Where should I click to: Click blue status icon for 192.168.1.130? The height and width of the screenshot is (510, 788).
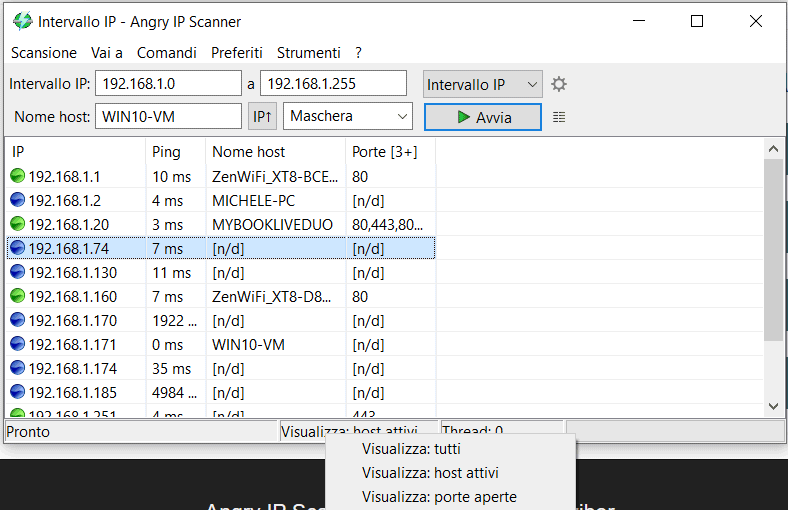point(18,272)
